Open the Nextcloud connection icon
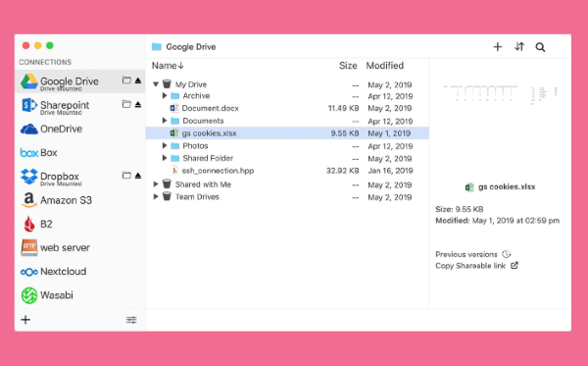 (28, 272)
